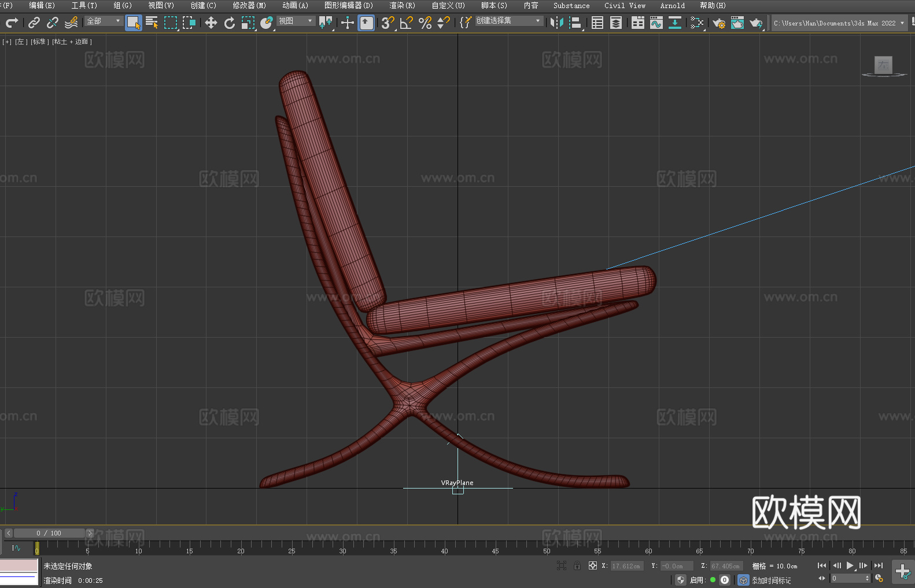Click the Z coordinate field
915x588 pixels.
click(x=726, y=566)
